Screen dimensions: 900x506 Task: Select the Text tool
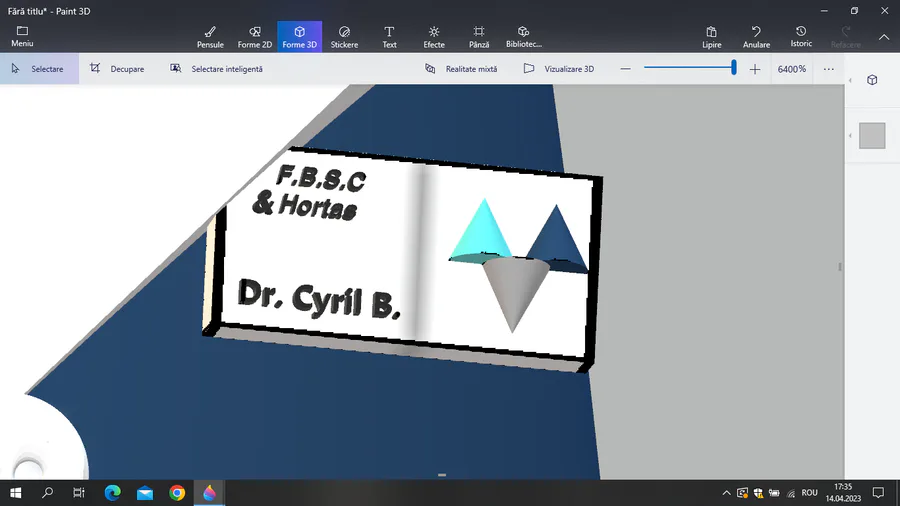389,37
